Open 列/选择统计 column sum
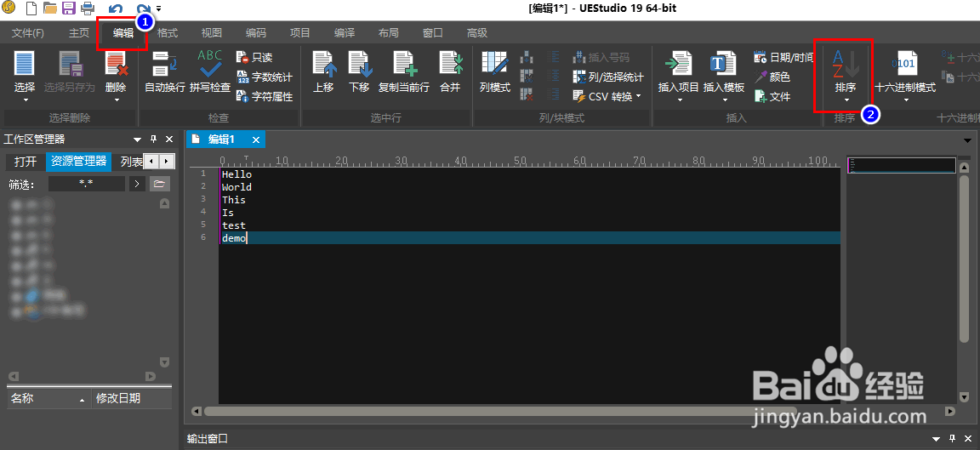 [x=608, y=77]
